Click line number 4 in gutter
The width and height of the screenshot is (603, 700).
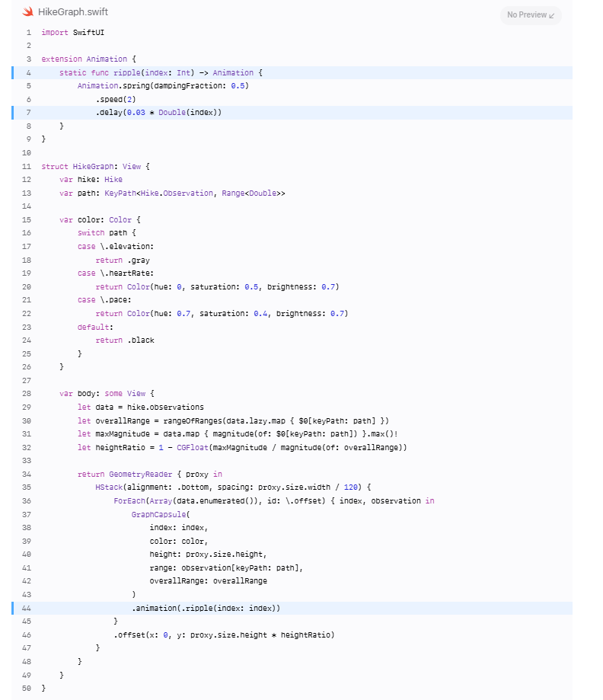29,73
